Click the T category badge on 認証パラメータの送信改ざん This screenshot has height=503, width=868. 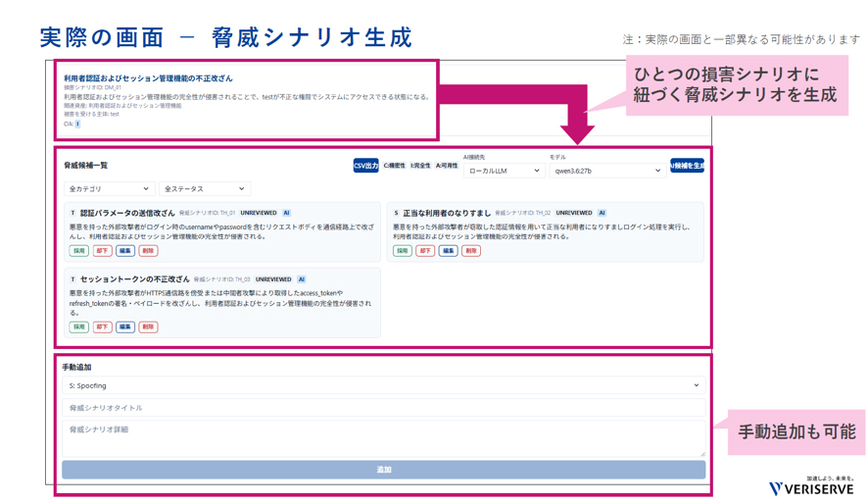tap(72, 214)
